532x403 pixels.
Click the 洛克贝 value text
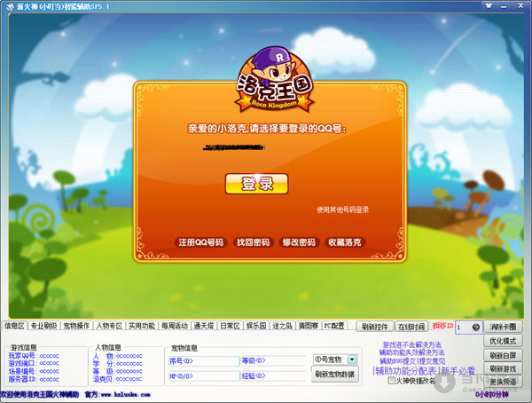[129, 379]
